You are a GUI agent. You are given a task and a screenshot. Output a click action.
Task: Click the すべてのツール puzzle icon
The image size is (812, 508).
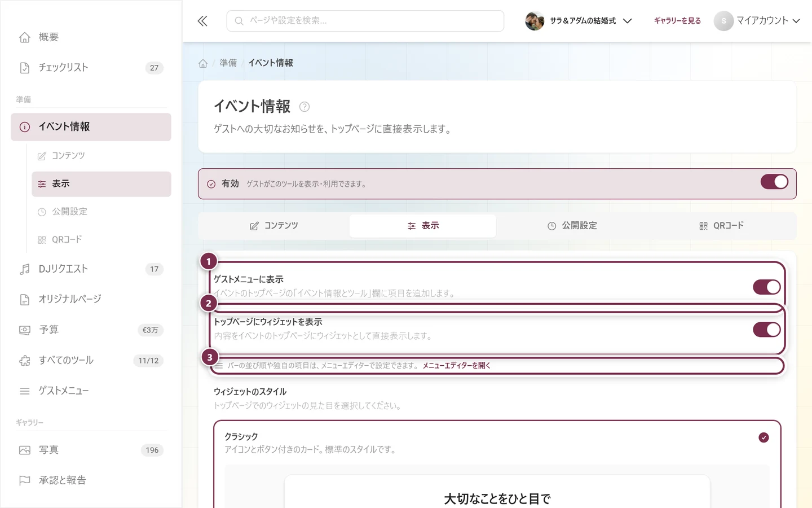coord(25,360)
